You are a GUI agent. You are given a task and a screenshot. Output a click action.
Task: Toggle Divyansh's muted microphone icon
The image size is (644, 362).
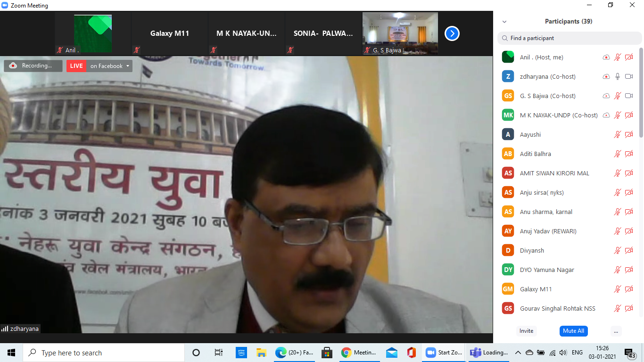(618, 250)
